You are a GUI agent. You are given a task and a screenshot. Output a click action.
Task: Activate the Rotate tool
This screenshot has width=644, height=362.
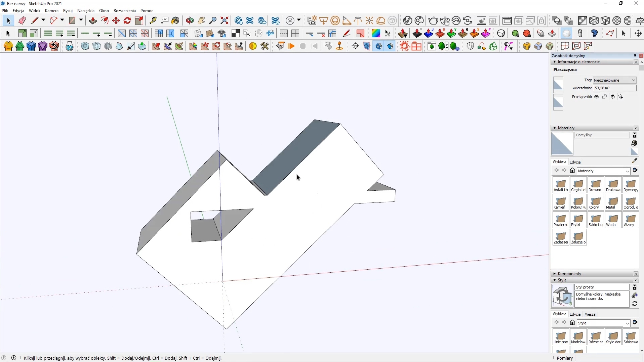tap(127, 20)
